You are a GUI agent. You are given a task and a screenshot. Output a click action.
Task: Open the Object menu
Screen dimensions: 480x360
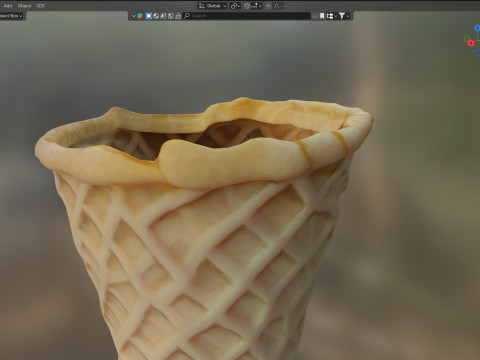pos(24,6)
